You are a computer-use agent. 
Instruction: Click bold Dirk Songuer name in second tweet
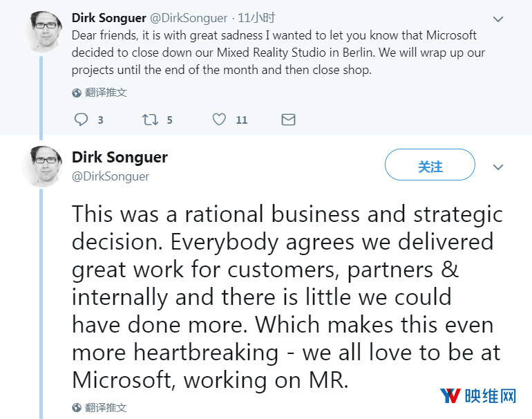click(x=120, y=157)
